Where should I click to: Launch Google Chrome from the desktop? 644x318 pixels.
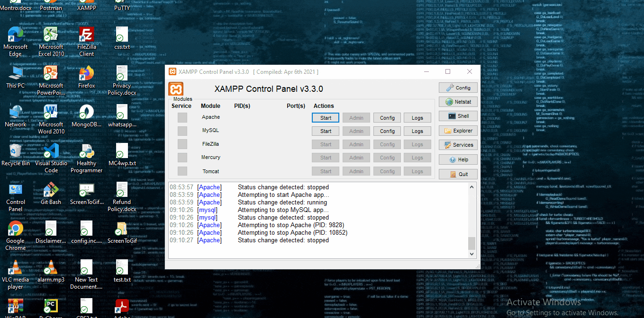15,229
